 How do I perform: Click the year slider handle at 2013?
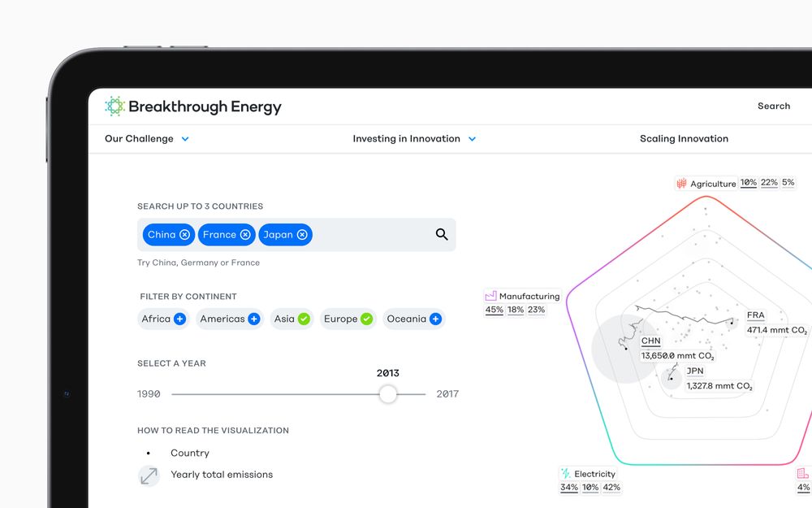coord(388,394)
